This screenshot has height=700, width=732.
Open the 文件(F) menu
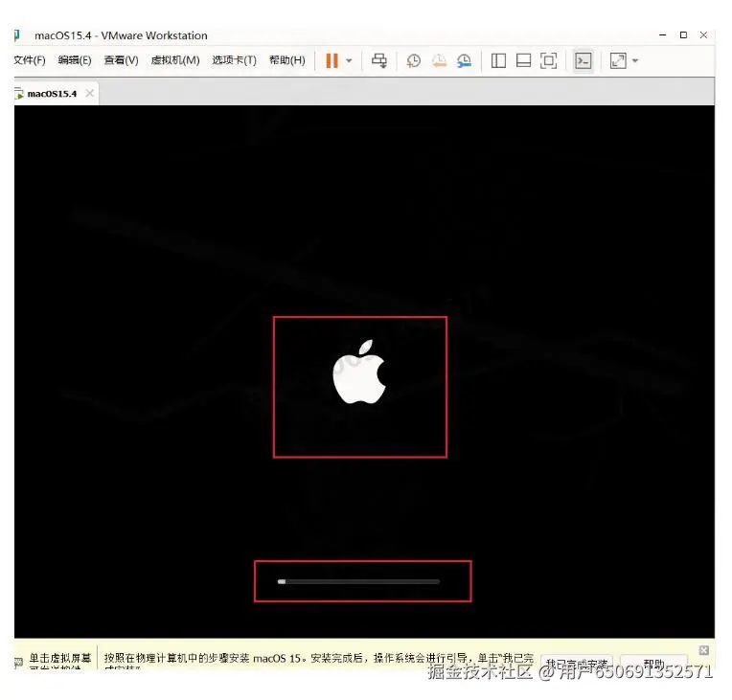30,60
